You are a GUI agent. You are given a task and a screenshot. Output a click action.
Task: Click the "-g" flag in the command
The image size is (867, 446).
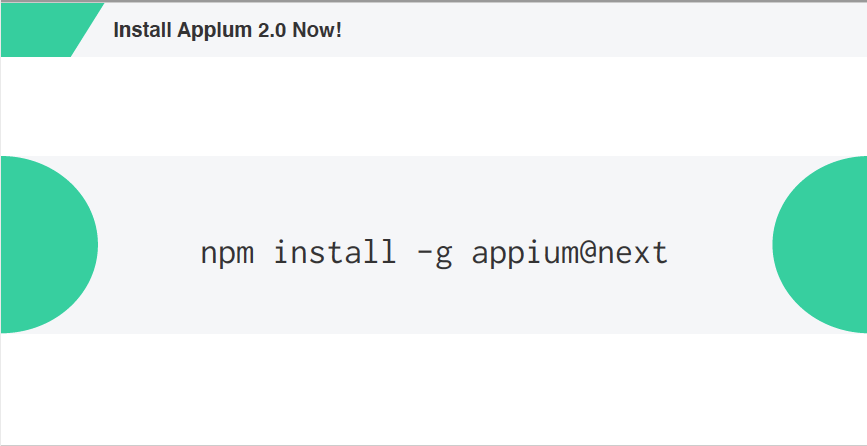(434, 252)
